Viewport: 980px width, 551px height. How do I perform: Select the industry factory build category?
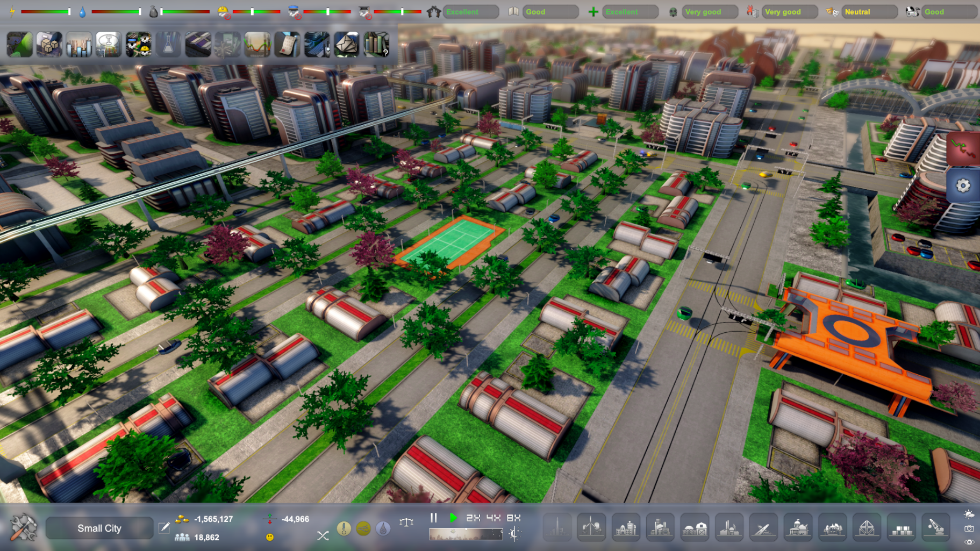point(729,527)
